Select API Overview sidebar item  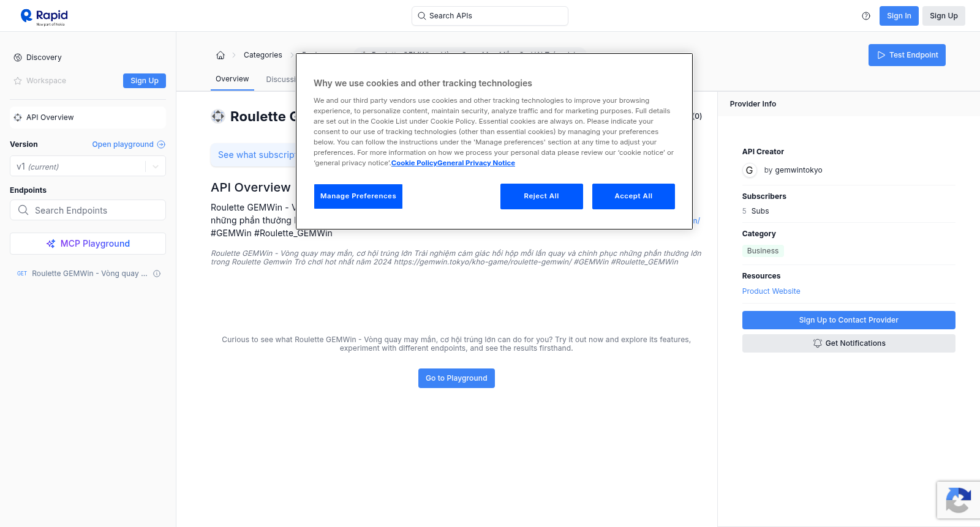(x=88, y=118)
